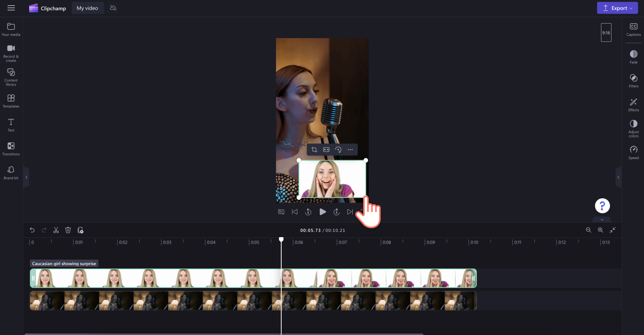Expand the right property panel arrow
Screen dimensions: 644x335
point(618,177)
